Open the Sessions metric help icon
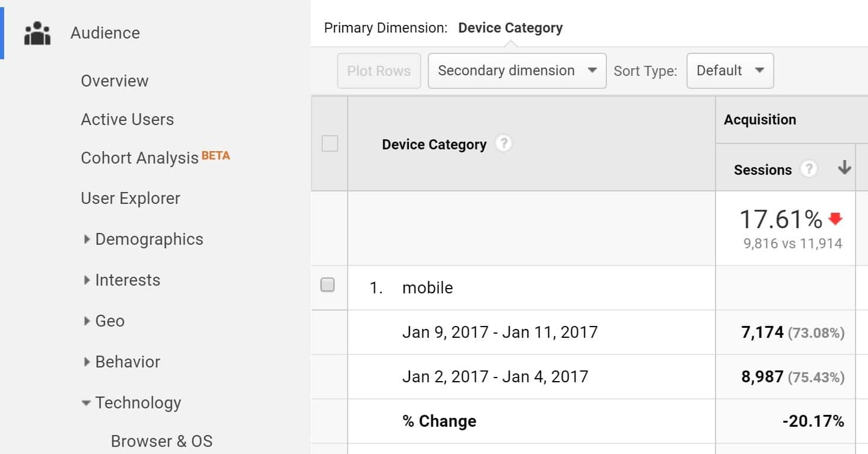 (809, 169)
